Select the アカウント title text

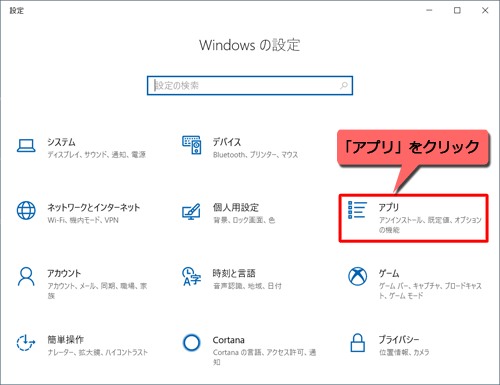click(64, 273)
